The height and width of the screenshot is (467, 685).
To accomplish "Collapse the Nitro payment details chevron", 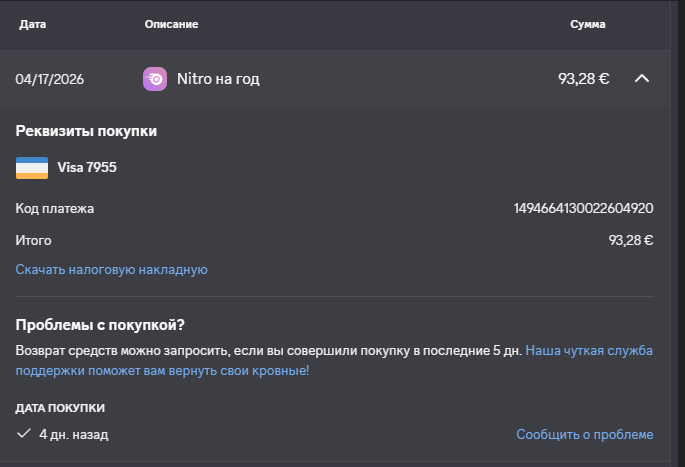I will 642,79.
